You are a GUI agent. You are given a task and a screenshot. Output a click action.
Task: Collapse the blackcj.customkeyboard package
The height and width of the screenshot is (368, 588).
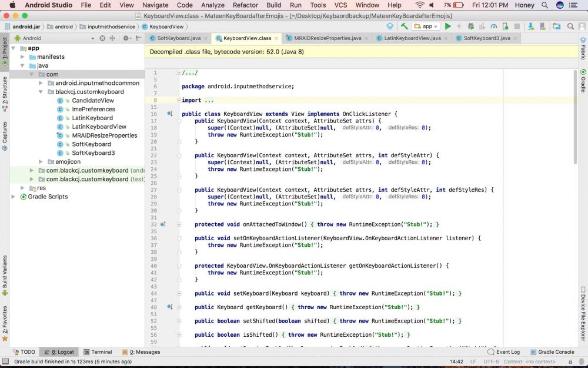tap(41, 91)
